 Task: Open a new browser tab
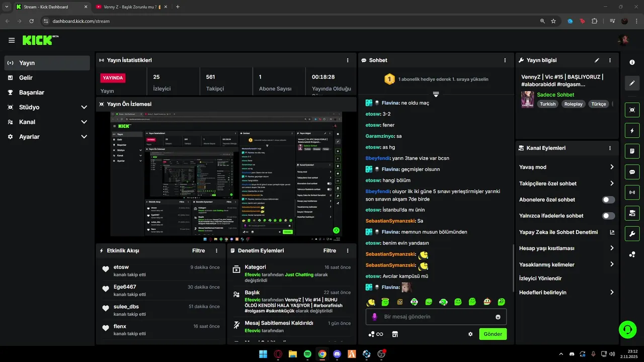point(178,7)
